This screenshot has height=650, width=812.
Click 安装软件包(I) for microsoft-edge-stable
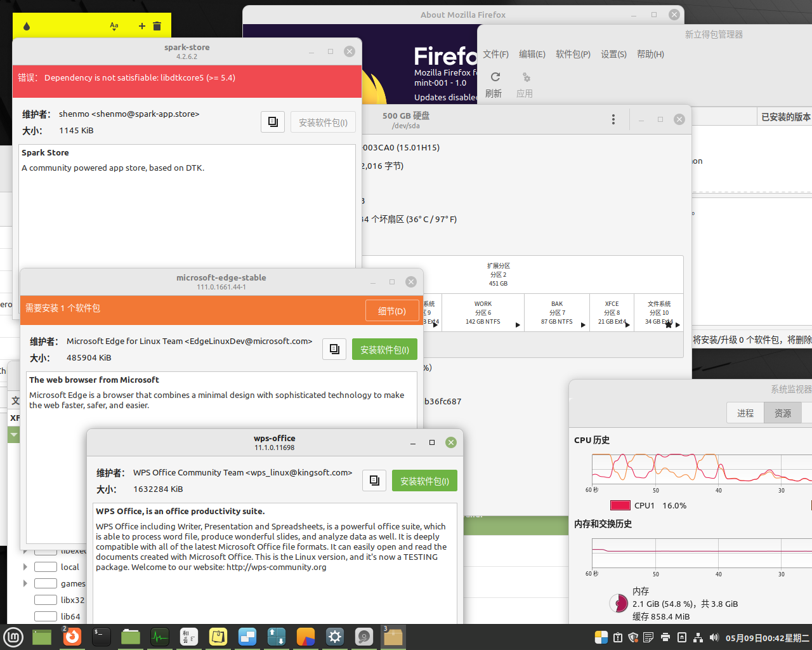[384, 349]
